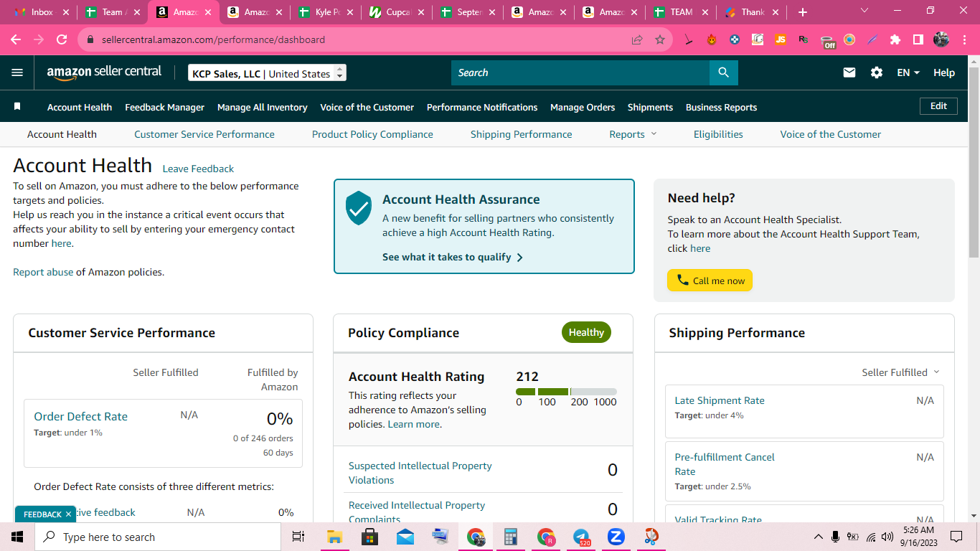This screenshot has width=980, height=551.
Task: Show hidden system tray icons
Action: pos(818,537)
